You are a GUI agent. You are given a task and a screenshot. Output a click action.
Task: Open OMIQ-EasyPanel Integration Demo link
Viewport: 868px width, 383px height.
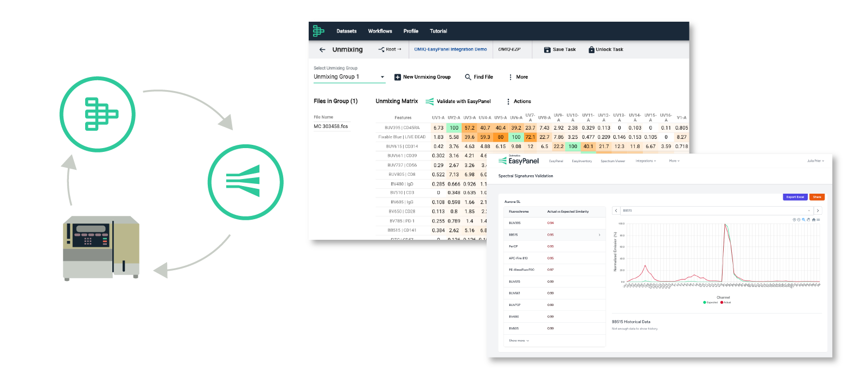coord(450,49)
